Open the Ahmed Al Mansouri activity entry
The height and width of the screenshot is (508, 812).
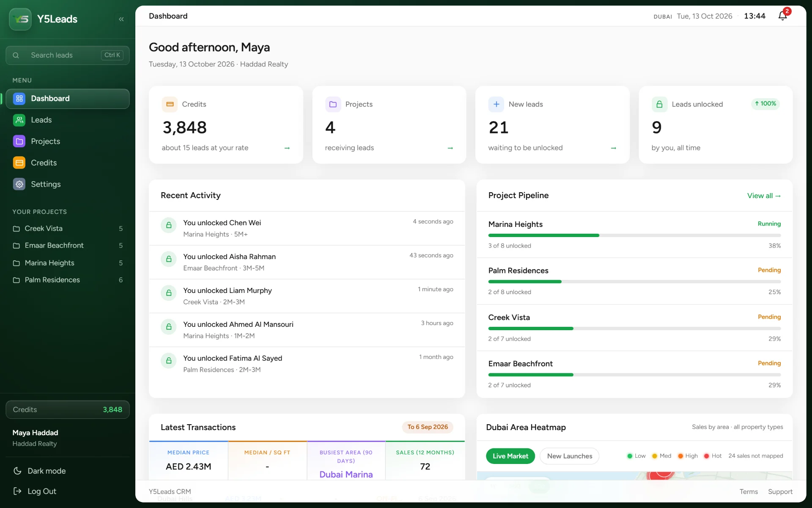(x=307, y=330)
